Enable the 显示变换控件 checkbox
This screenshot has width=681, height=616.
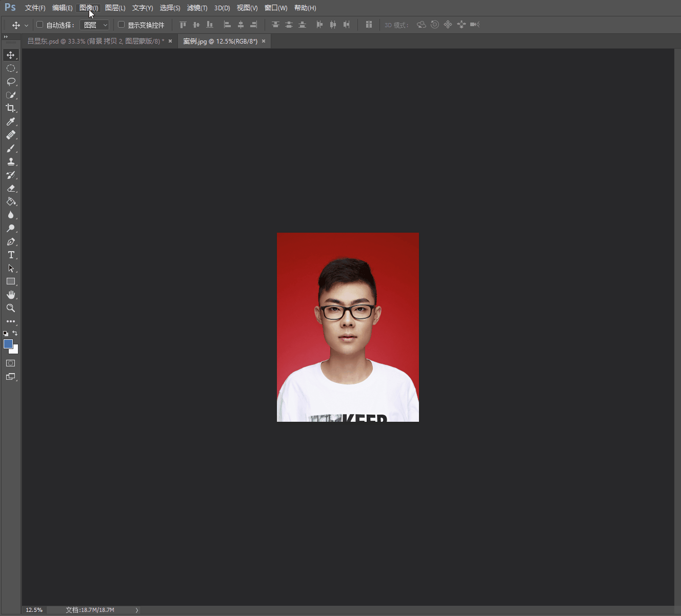[121, 25]
